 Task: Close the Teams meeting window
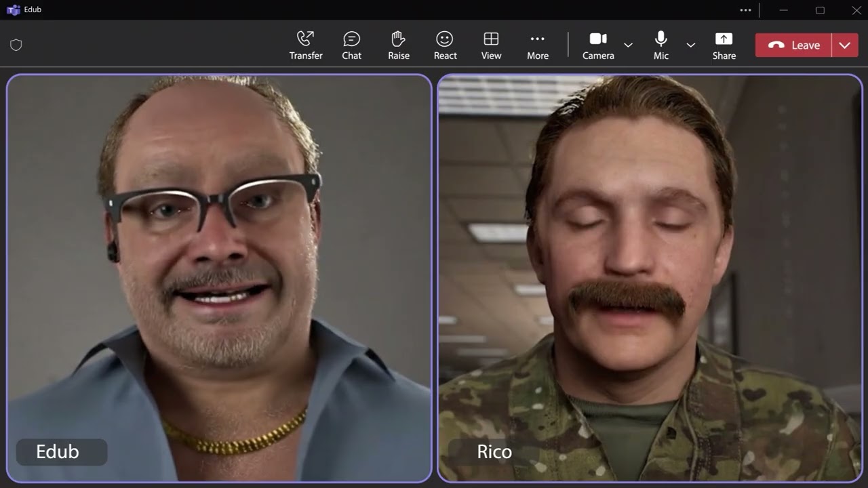coord(856,9)
